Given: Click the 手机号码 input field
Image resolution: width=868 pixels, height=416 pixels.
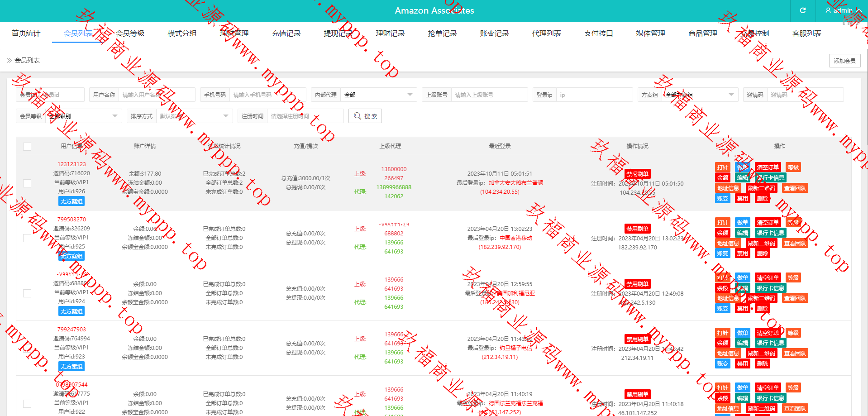Looking at the screenshot, I should pyautogui.click(x=267, y=95).
